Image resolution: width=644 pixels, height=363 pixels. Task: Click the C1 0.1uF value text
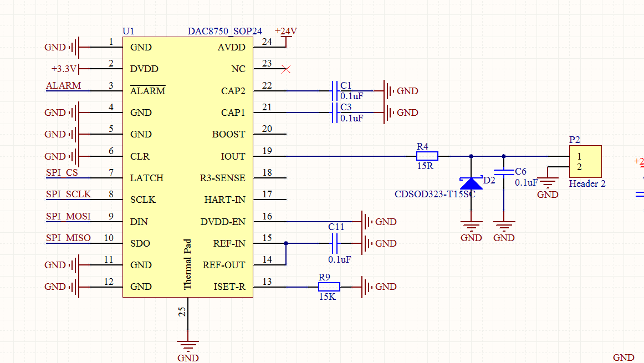pyautogui.click(x=351, y=96)
